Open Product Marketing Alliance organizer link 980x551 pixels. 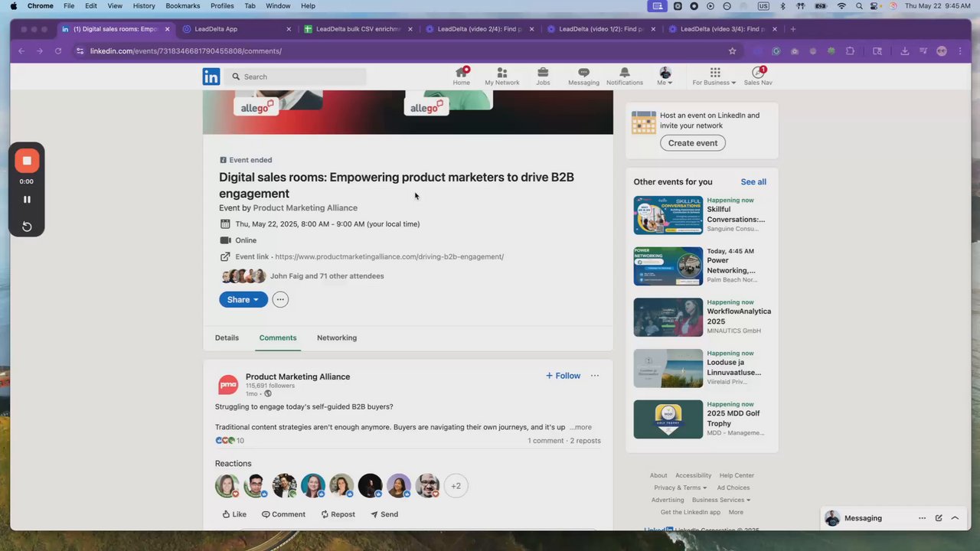coord(305,208)
